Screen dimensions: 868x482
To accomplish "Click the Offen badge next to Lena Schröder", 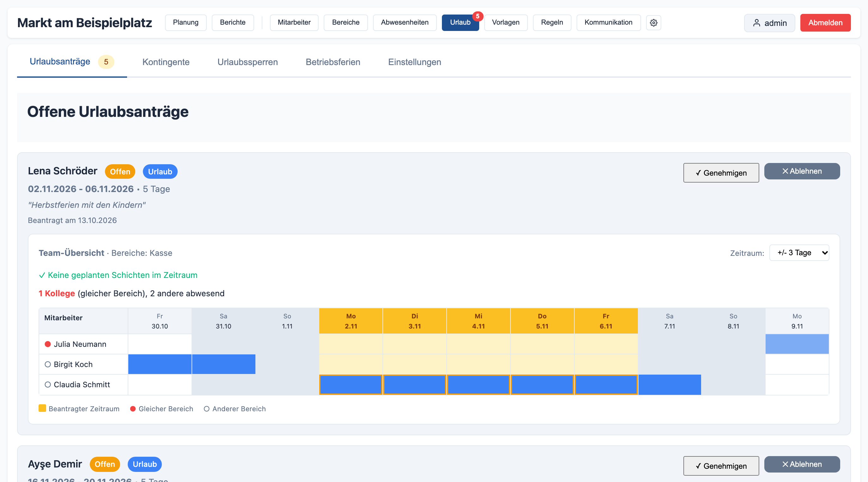I will (120, 172).
